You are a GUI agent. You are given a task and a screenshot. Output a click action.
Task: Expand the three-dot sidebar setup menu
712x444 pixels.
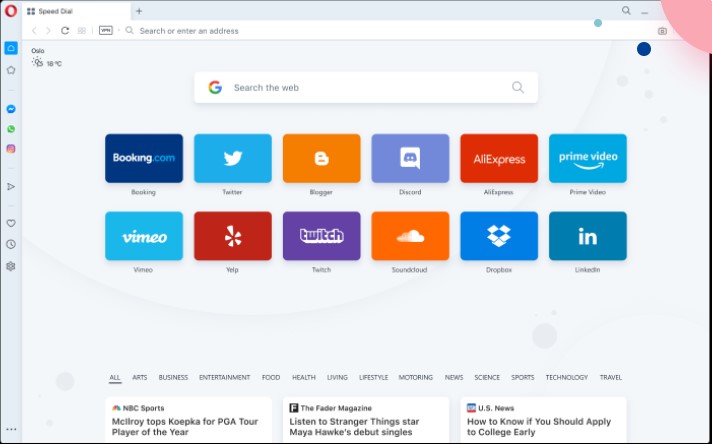pyautogui.click(x=11, y=428)
